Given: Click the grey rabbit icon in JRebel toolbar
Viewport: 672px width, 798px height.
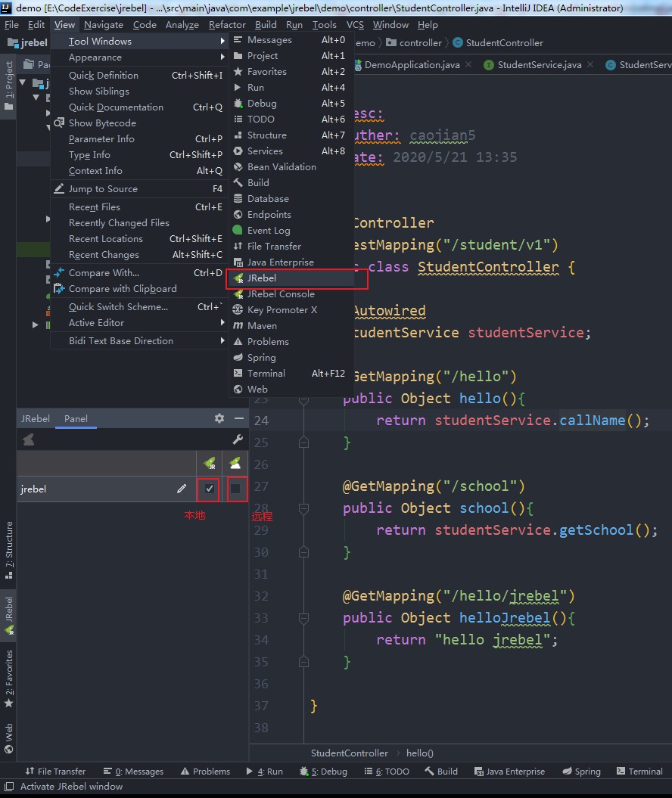Looking at the screenshot, I should coord(28,439).
